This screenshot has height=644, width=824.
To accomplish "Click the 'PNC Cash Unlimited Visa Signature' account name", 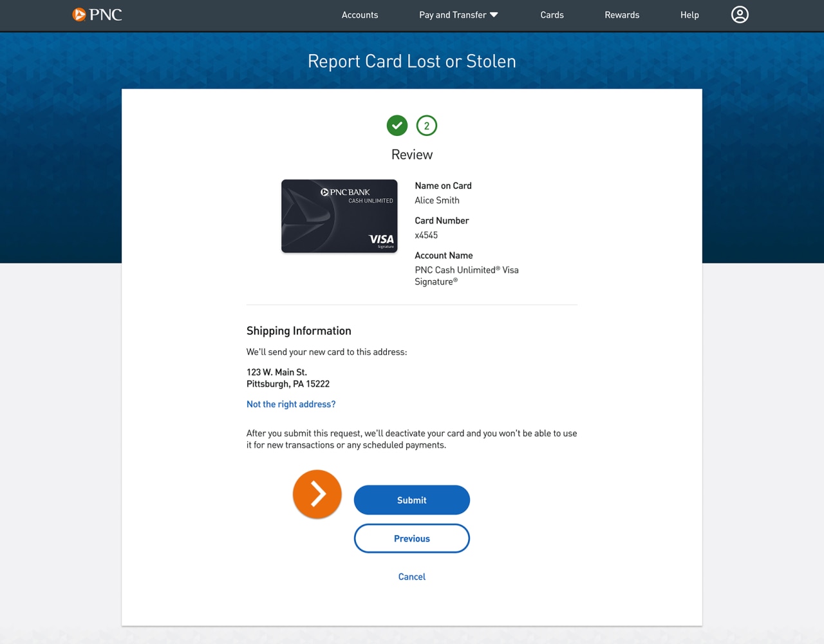I will 467,276.
